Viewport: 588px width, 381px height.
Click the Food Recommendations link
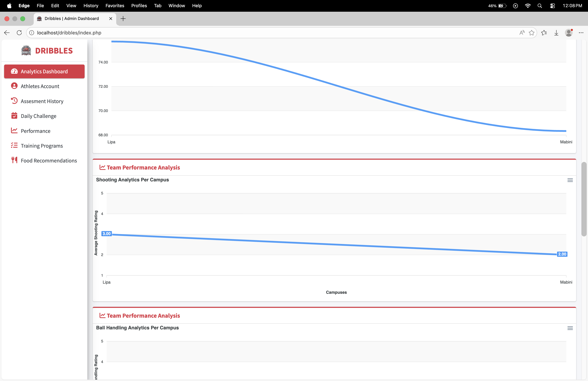(x=49, y=161)
